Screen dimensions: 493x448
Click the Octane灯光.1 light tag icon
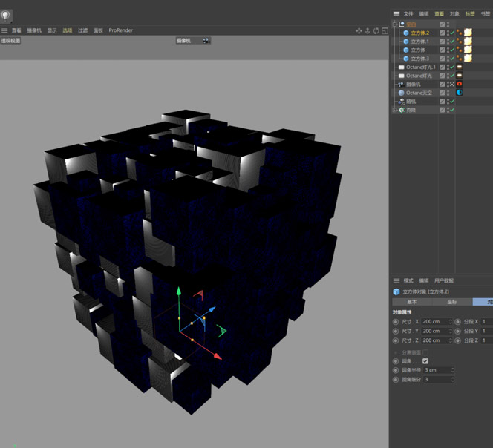460,67
